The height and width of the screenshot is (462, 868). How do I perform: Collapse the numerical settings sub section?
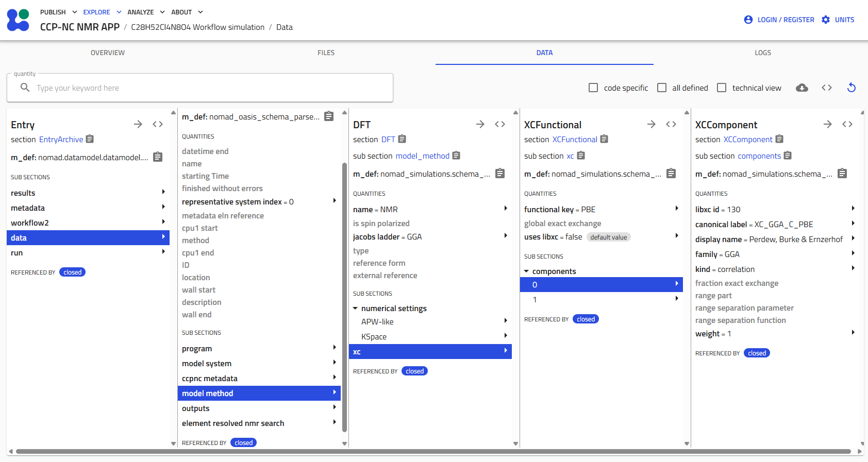click(355, 308)
